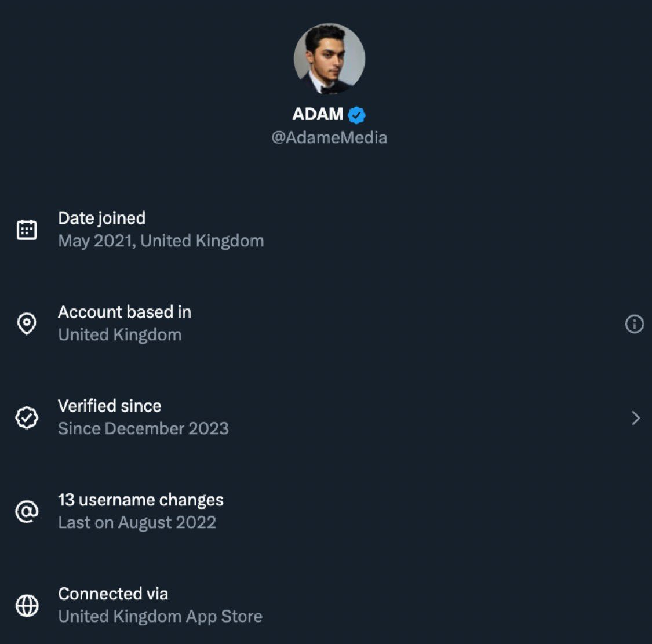Click 'May 2021, United Kingdom' text
The width and height of the screenshot is (652, 644).
161,241
